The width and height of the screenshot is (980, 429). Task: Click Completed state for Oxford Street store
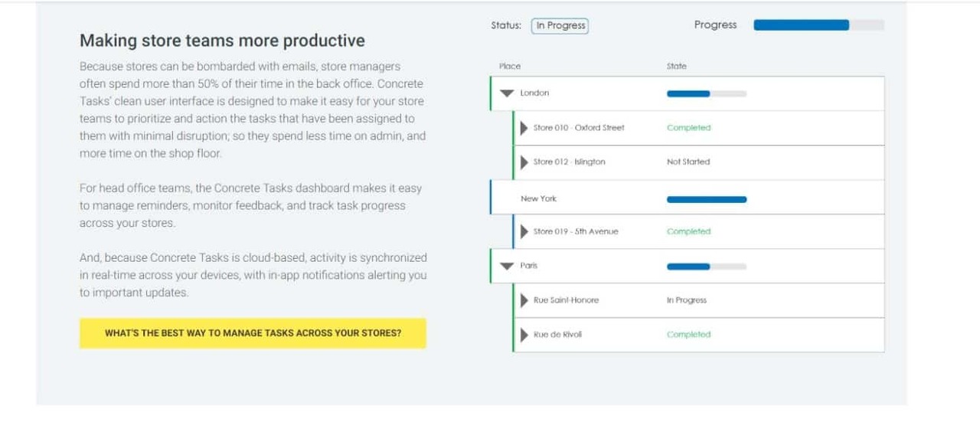(x=688, y=128)
